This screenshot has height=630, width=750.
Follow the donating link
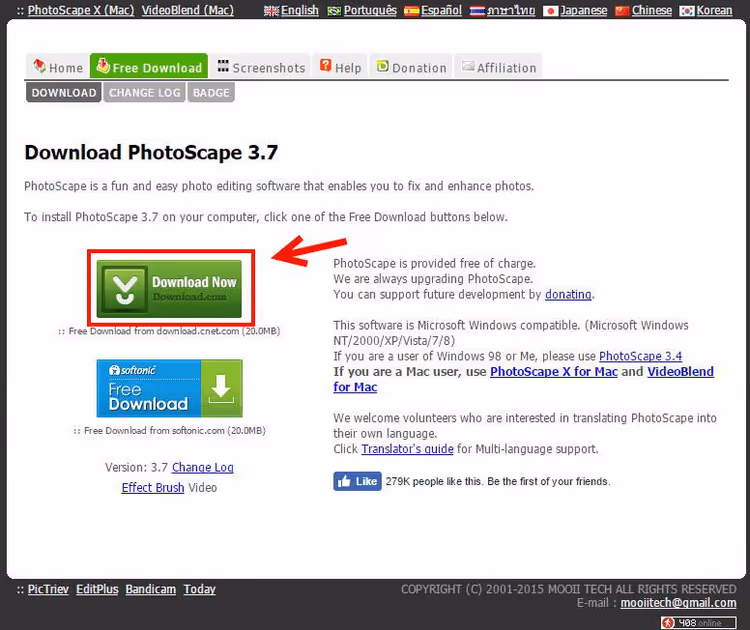point(568,294)
